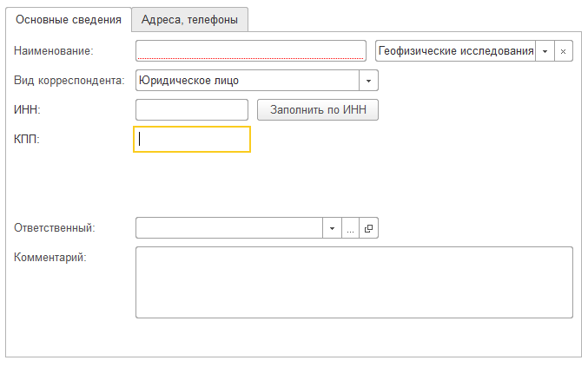Screen dimensions: 588x367
Task: Click the Комментарий: label
Action: coord(50,257)
